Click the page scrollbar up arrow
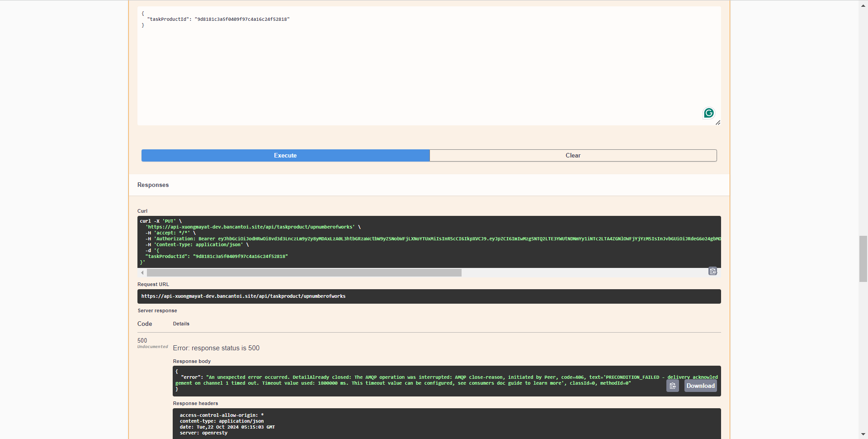 pos(863,5)
